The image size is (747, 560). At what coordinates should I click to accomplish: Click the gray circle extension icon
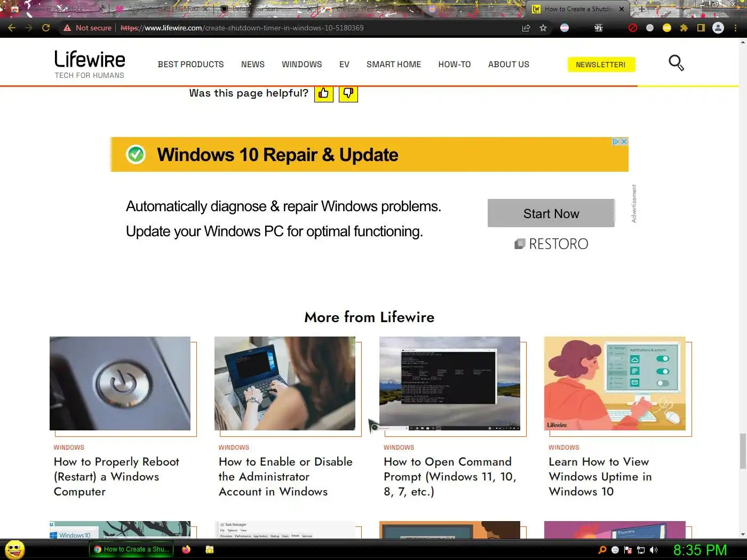[x=650, y=28]
